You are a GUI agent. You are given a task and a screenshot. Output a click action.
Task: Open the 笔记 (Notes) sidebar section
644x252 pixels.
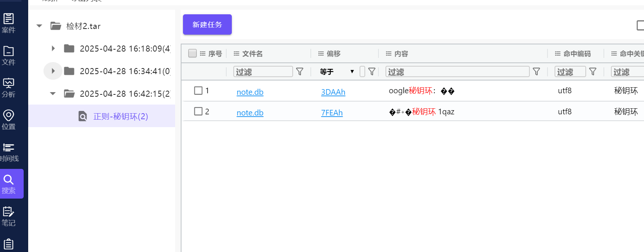pos(9,217)
